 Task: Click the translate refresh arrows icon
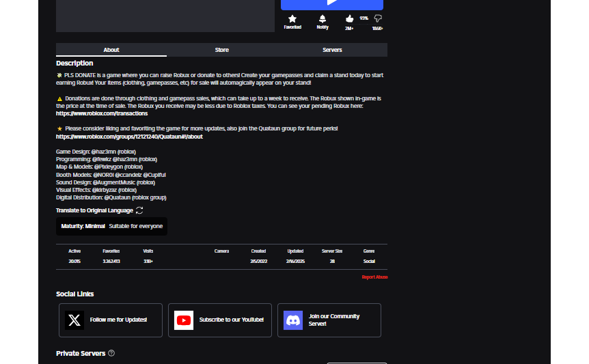[139, 210]
